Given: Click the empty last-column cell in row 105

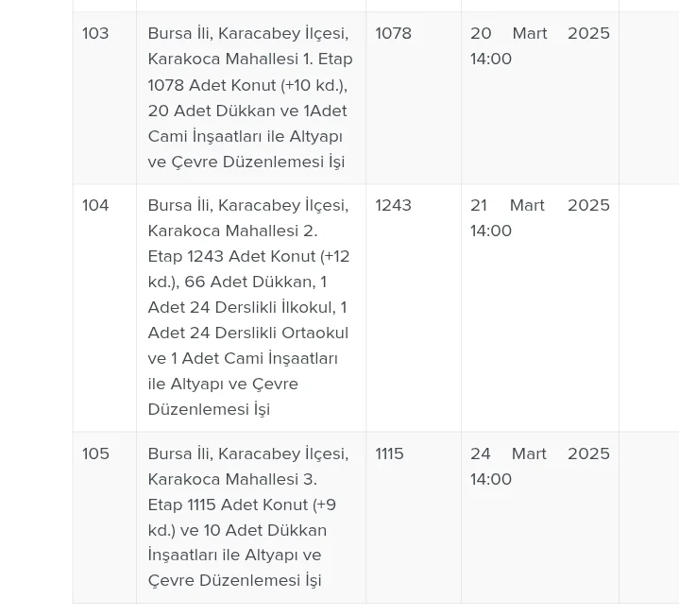Looking at the screenshot, I should [649, 517].
